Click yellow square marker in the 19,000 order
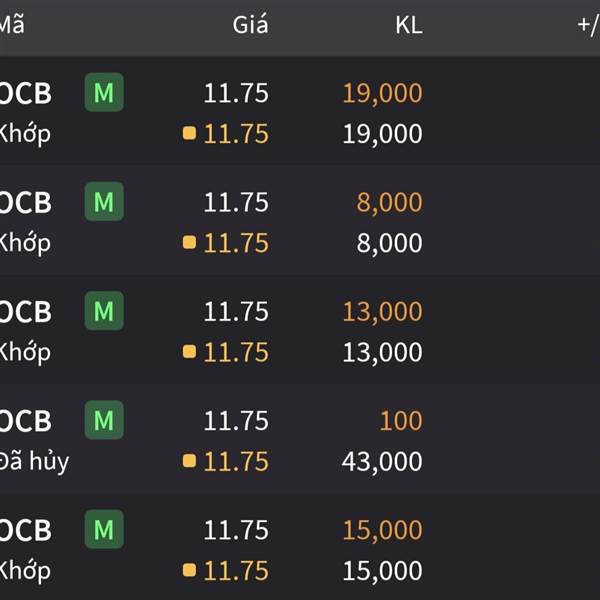This screenshot has width=600, height=600. pos(189,133)
